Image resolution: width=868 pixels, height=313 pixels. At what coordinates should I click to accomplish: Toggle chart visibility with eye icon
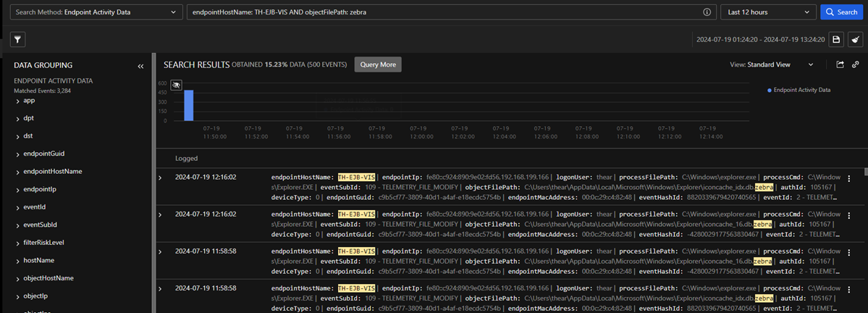coord(176,85)
